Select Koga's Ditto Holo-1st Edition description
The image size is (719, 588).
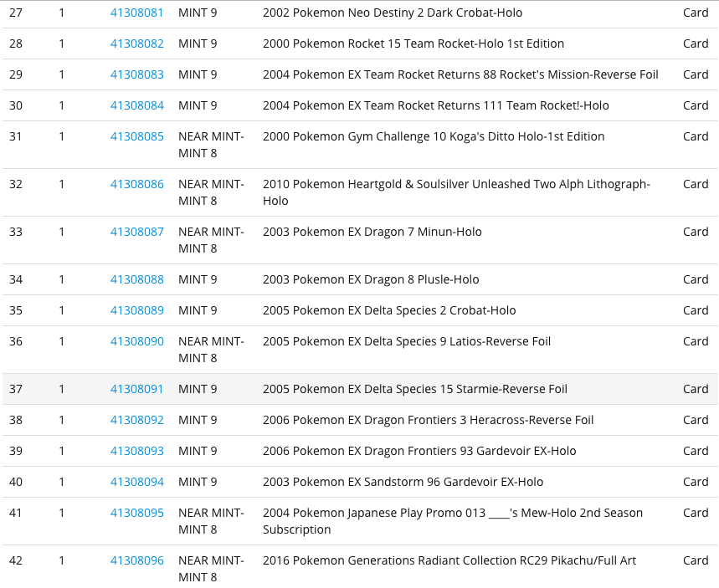click(434, 136)
